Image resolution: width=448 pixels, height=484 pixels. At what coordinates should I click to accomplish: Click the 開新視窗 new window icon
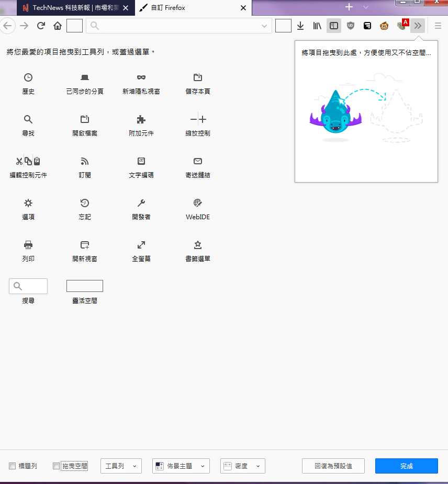point(85,245)
